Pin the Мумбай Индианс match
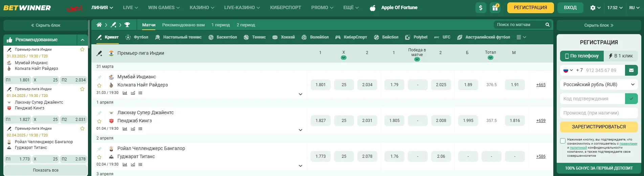The height and width of the screenshot is (176, 644). [x=99, y=77]
